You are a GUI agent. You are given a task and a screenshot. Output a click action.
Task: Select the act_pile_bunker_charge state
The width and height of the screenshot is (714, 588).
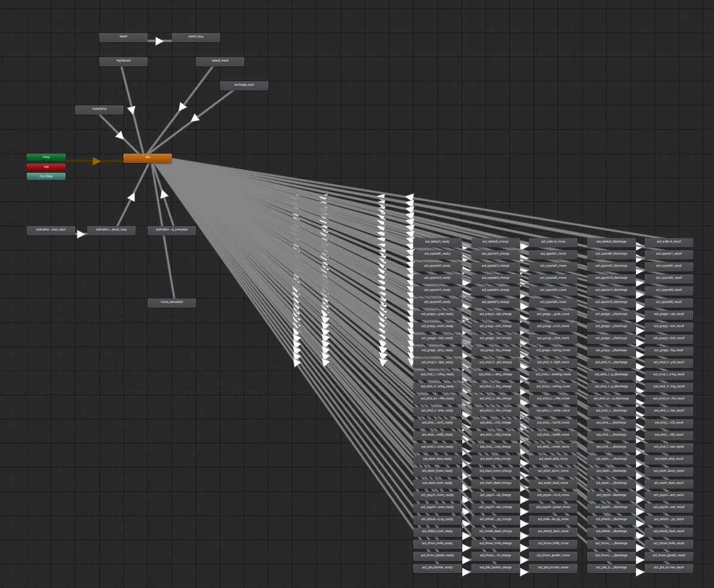pos(496,568)
